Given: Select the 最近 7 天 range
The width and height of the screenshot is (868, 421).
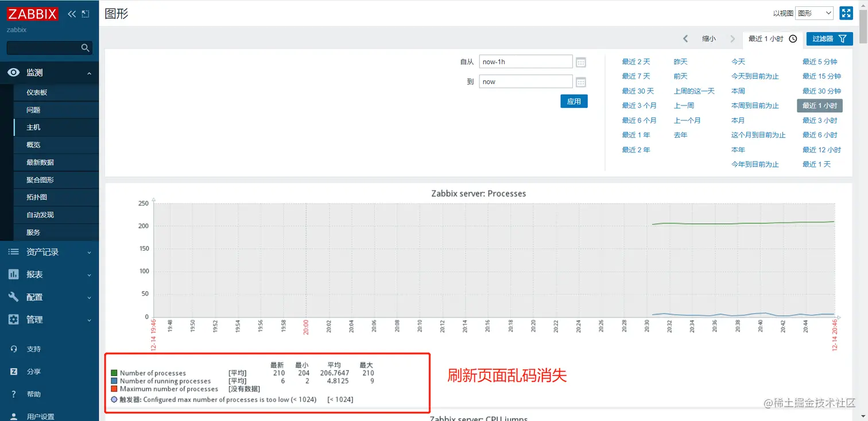Looking at the screenshot, I should click(x=636, y=76).
